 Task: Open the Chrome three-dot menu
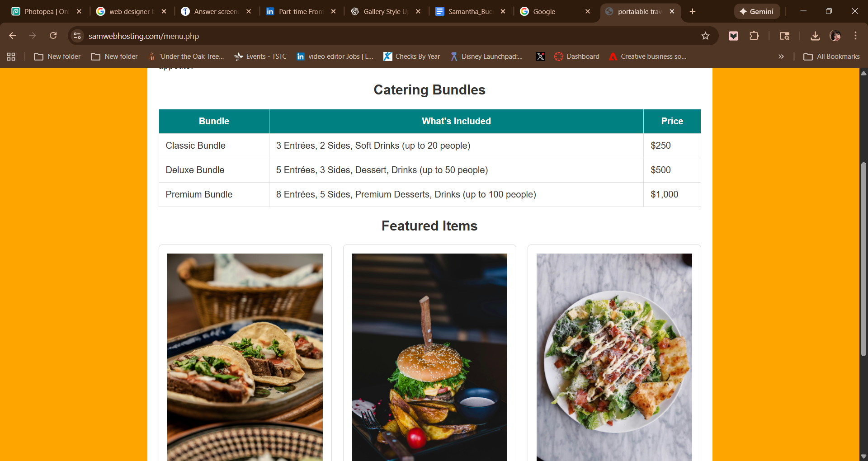[855, 36]
